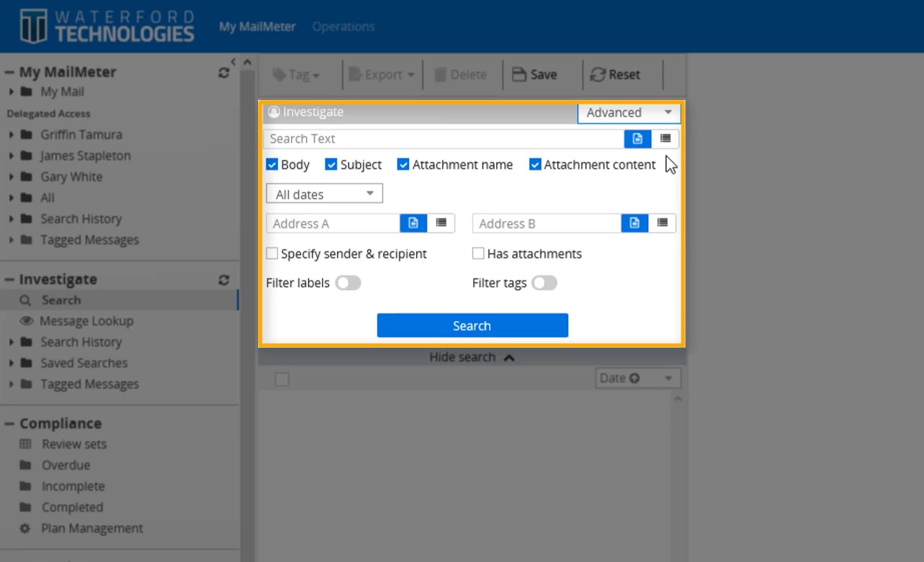Collapse the sidebar with the left chevron
Image resolution: width=924 pixels, height=562 pixels.
pyautogui.click(x=234, y=62)
